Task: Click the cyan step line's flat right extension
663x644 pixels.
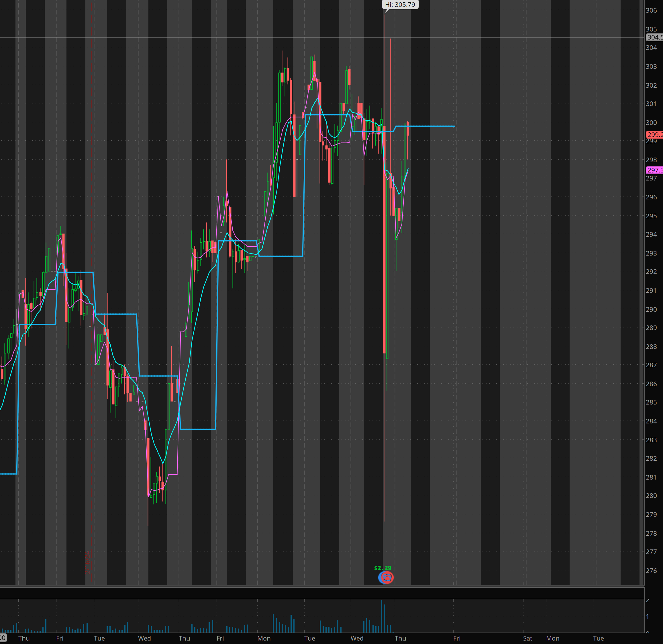Action: (433, 126)
